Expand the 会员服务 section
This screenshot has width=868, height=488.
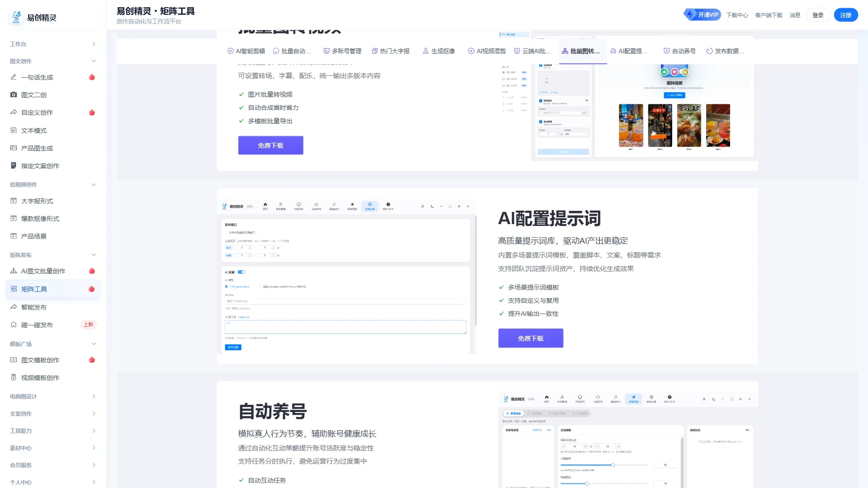[x=53, y=465]
